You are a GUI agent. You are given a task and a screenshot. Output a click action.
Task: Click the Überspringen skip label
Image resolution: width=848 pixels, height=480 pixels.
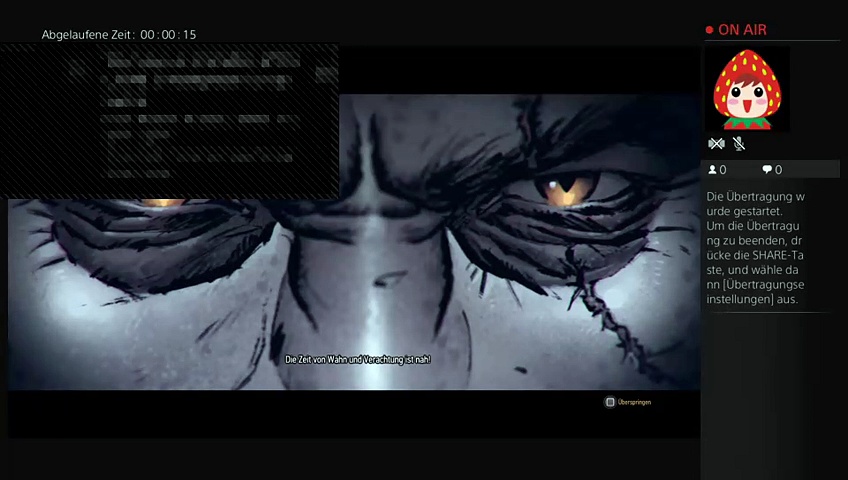click(x=634, y=402)
